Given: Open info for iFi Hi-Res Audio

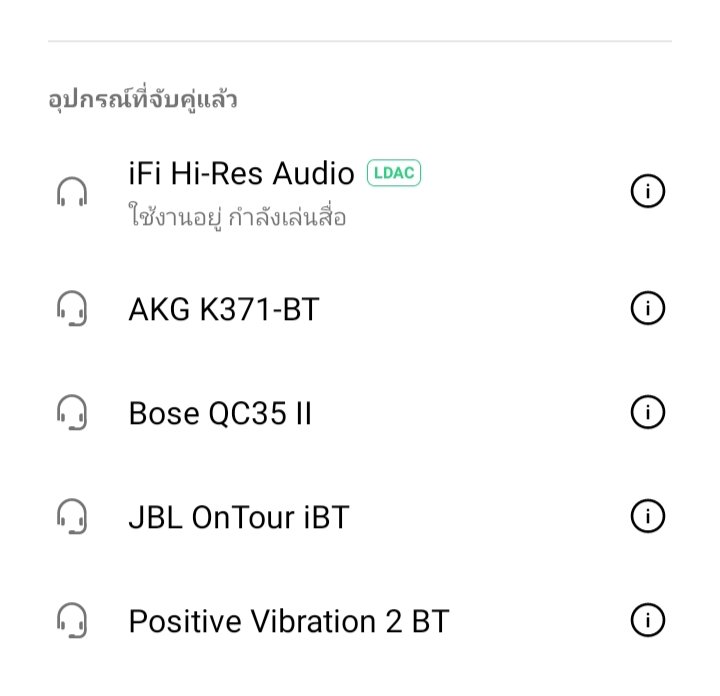Looking at the screenshot, I should coord(648,191).
